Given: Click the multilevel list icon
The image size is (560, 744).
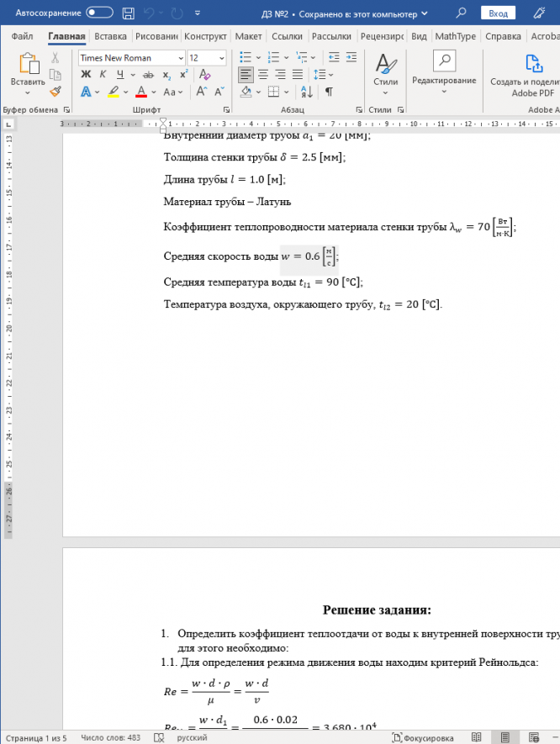Looking at the screenshot, I should pyautogui.click(x=301, y=57).
